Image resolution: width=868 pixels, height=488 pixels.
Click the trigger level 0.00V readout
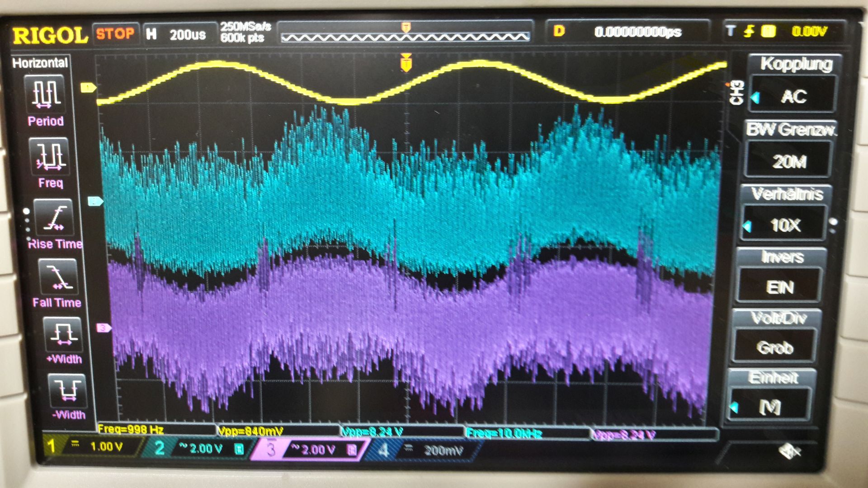[809, 31]
